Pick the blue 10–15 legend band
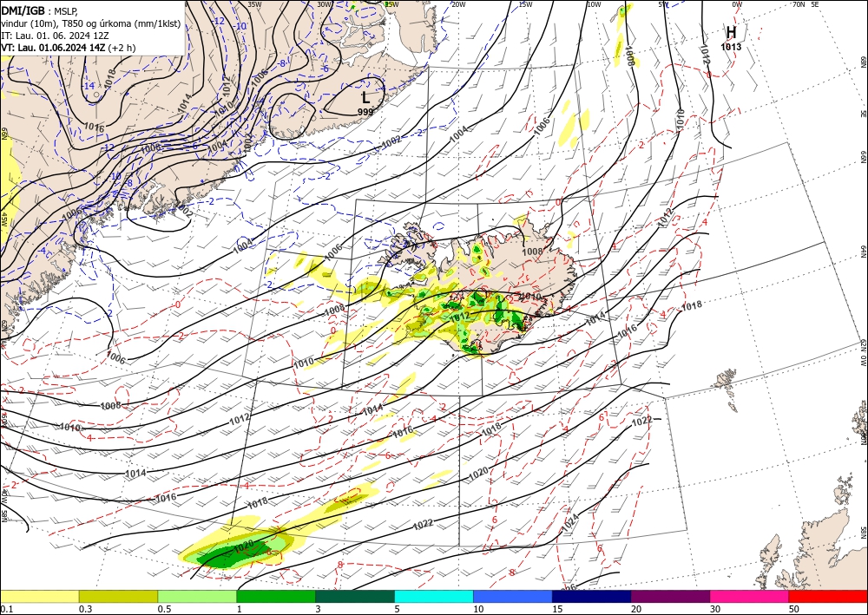868x615 pixels. click(513, 596)
